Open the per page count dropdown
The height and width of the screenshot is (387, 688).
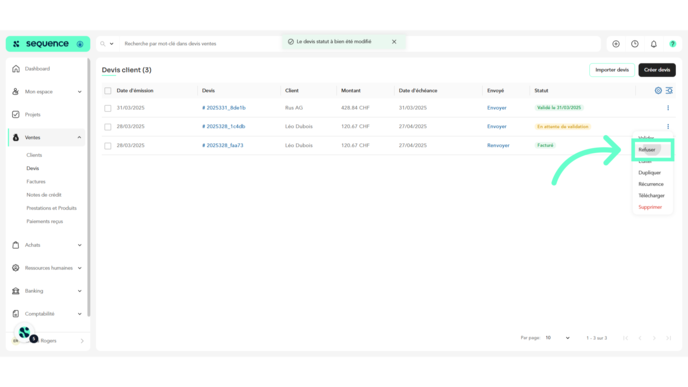coord(558,338)
